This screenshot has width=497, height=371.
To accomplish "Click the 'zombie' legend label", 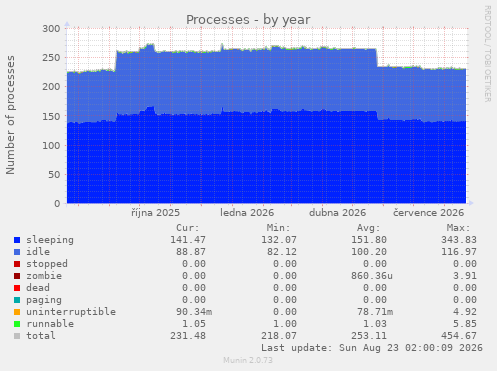I will [44, 276].
